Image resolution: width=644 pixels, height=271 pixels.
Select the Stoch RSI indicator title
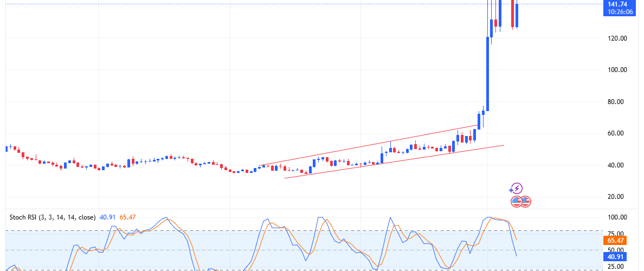coord(51,217)
